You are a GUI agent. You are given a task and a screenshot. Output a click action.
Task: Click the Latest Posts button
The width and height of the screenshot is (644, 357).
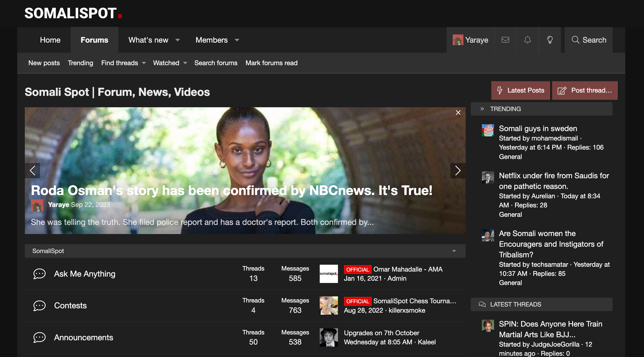520,90
